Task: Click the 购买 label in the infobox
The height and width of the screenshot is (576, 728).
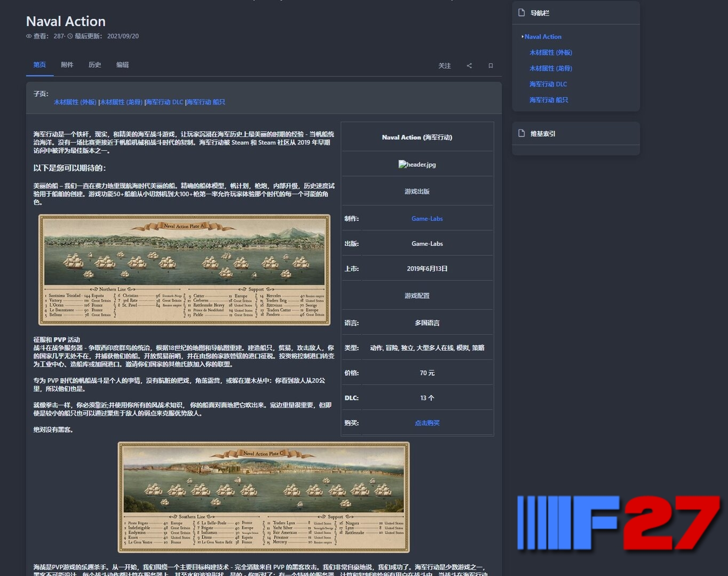Action: click(352, 423)
